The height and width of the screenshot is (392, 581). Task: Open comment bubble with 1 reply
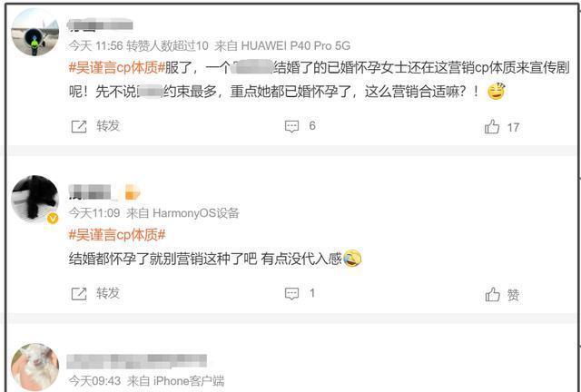point(291,294)
